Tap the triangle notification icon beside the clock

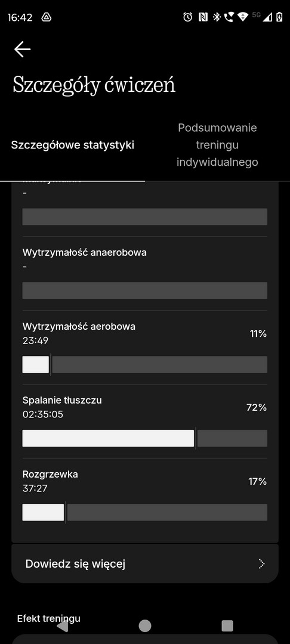coord(47,18)
